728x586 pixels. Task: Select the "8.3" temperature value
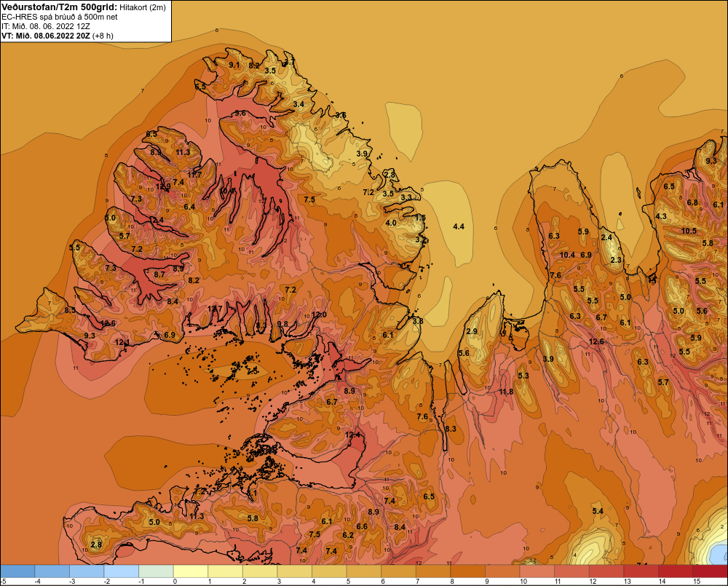point(451,429)
